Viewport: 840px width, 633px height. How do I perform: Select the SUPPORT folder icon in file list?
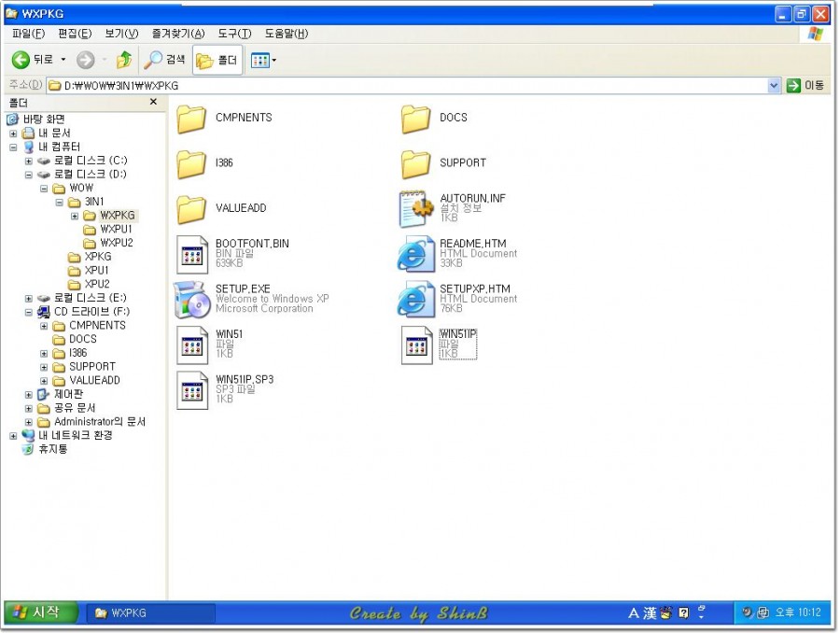point(415,163)
